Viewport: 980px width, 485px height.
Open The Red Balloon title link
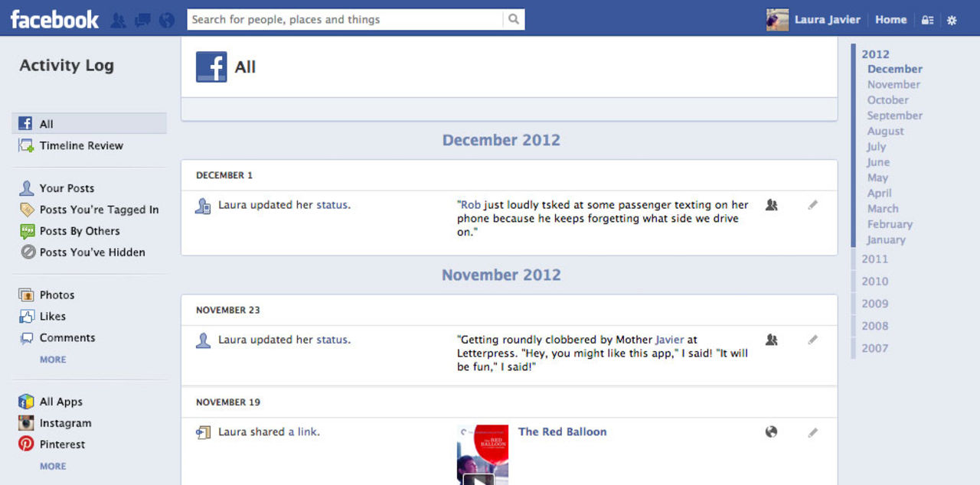[562, 432]
